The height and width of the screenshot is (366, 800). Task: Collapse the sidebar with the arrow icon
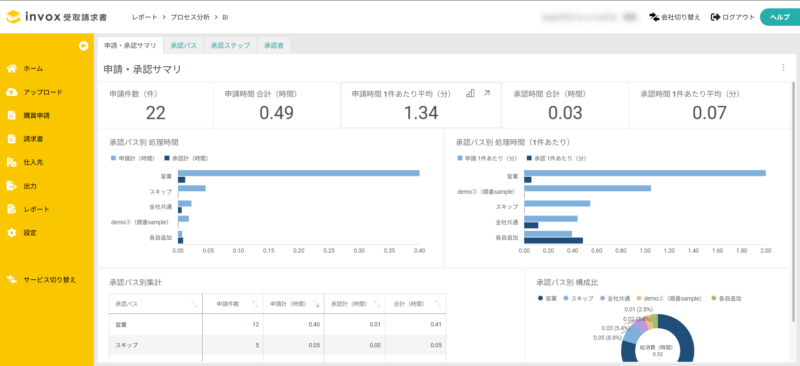(84, 46)
